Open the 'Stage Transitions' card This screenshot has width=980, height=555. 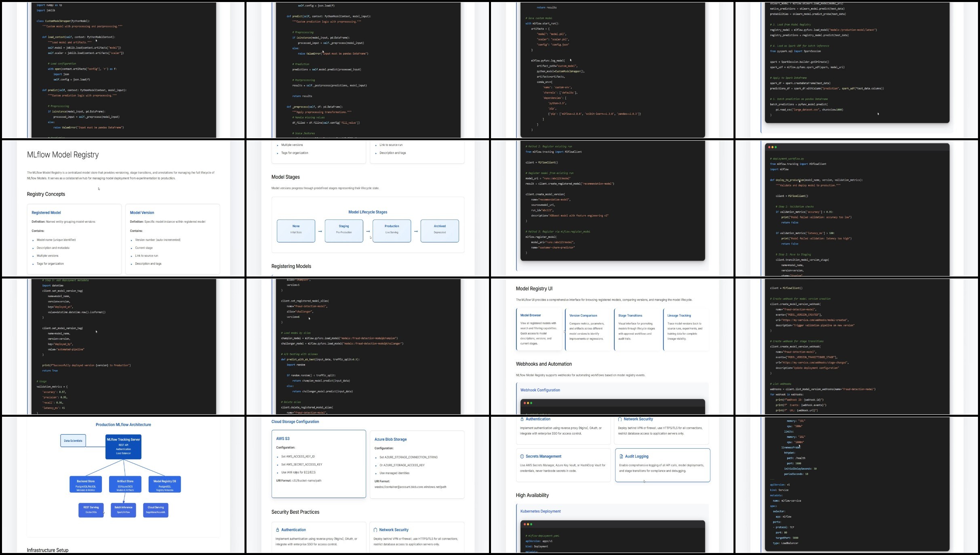tap(637, 329)
